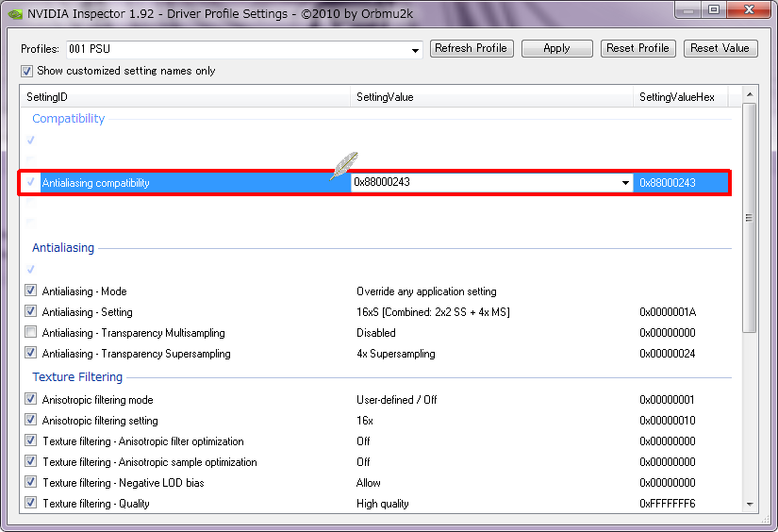778x532 pixels.
Task: Click the 4x Supersampling value
Action: click(396, 354)
